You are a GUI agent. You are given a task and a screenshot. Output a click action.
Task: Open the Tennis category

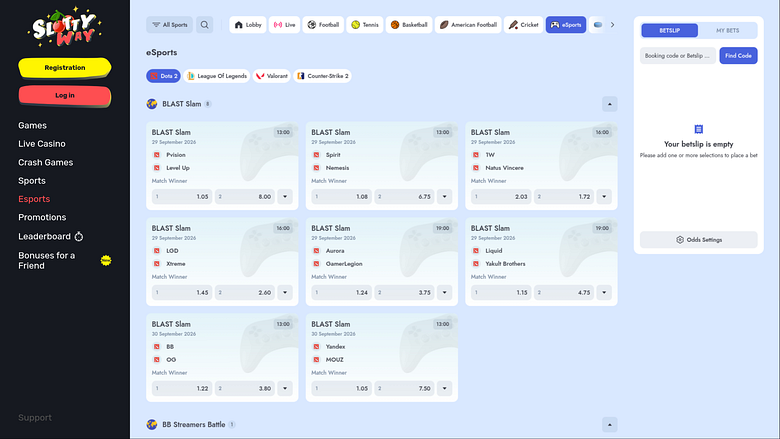[365, 25]
